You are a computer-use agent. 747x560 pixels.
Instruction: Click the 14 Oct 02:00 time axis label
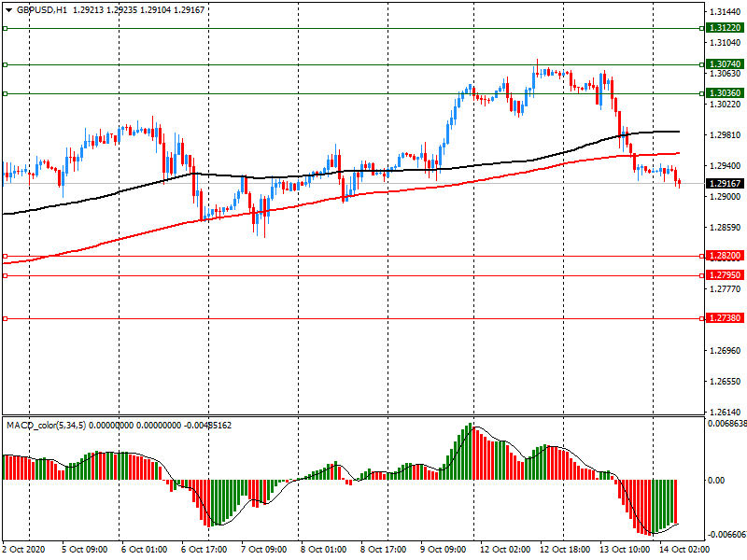[684, 550]
